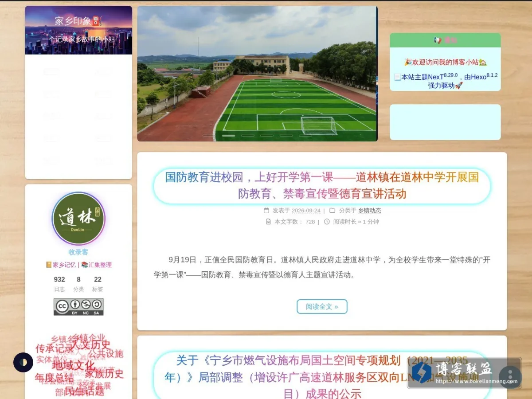Open the 22 标签 tags count
Screen dimensions: 532x399
tap(98, 284)
